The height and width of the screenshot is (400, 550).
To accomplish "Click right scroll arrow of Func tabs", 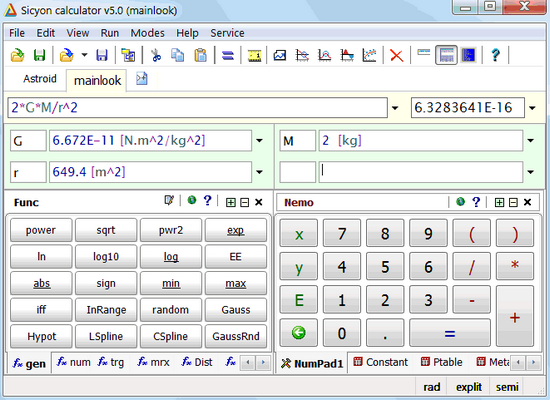I will [263, 362].
